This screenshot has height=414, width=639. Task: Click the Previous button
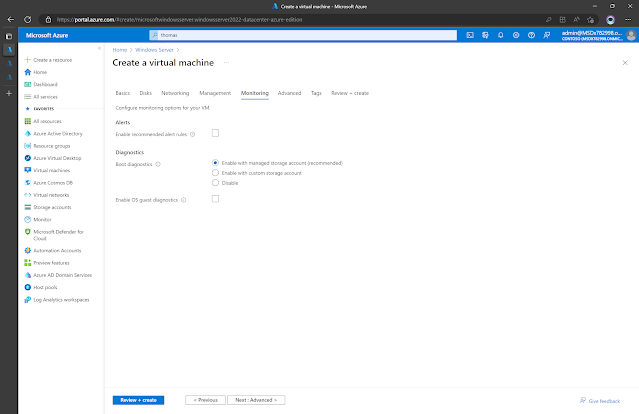(205, 400)
